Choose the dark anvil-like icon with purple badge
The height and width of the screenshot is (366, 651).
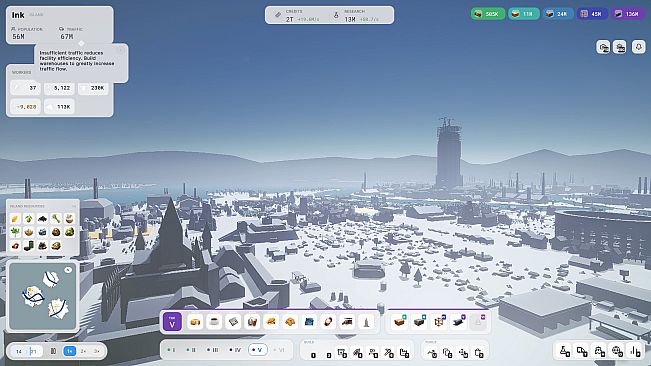click(x=458, y=322)
